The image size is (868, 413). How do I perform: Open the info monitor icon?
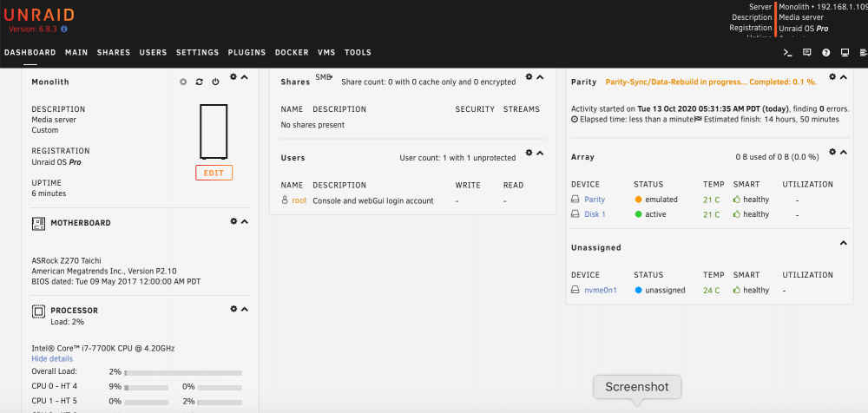[x=845, y=53]
